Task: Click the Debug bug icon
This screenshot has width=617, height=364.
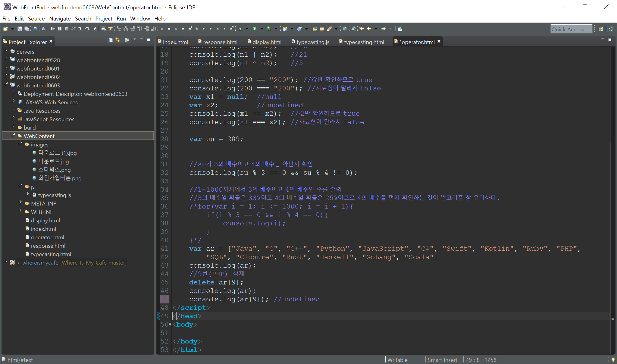Action: [x=240, y=29]
